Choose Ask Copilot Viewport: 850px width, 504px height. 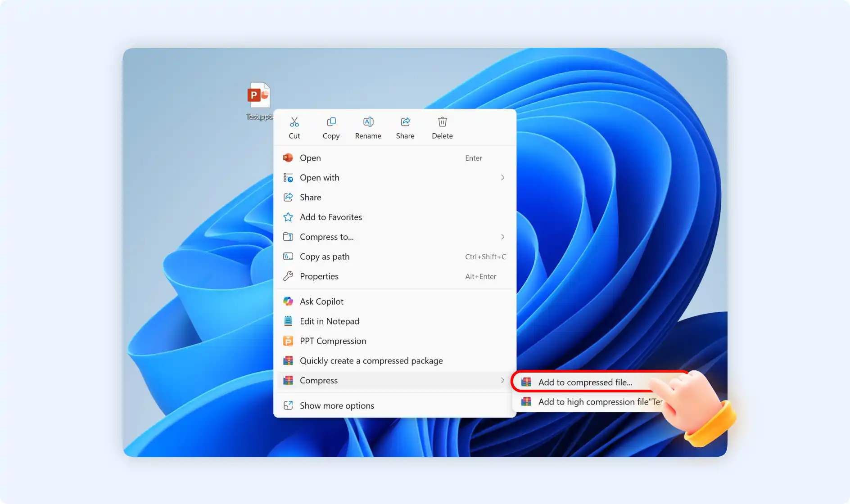point(395,301)
